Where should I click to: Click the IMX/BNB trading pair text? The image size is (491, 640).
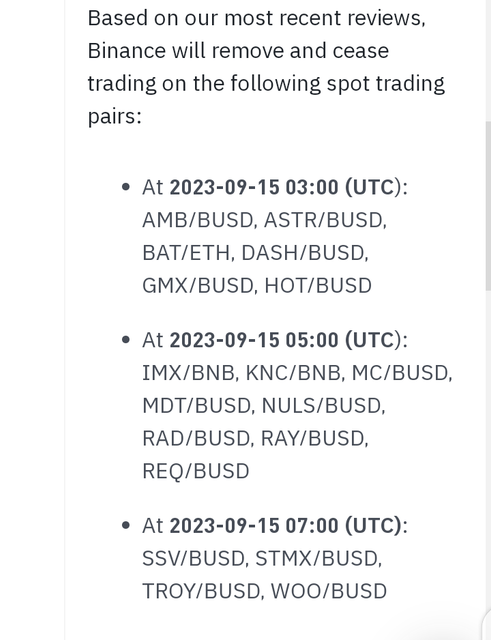[x=188, y=373]
